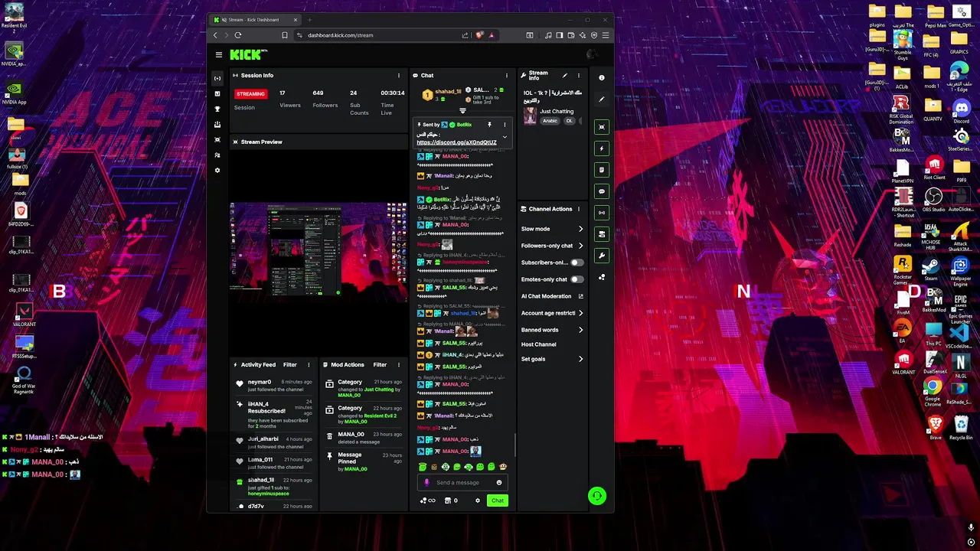The image size is (980, 551).
Task: Open chat settings gear icon
Action: click(x=478, y=500)
